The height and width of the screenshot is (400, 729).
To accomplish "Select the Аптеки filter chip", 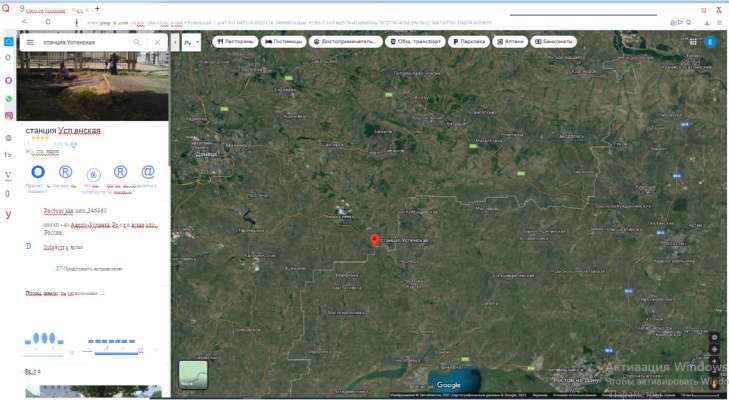I will point(509,42).
